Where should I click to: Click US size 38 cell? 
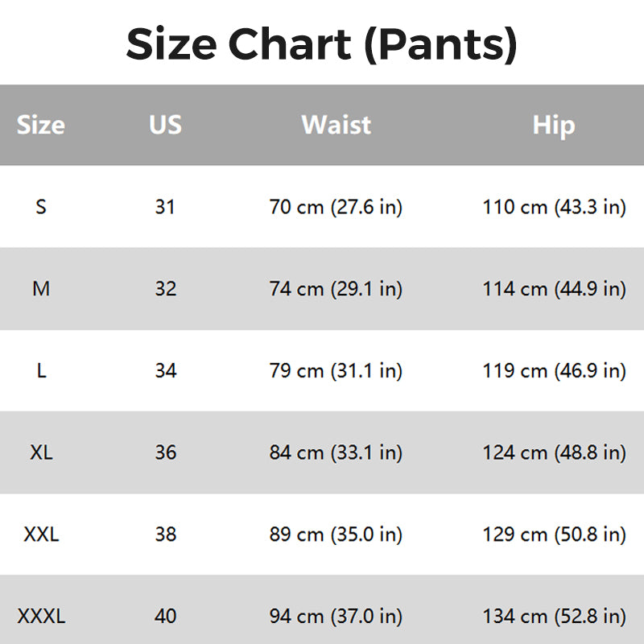(x=165, y=535)
